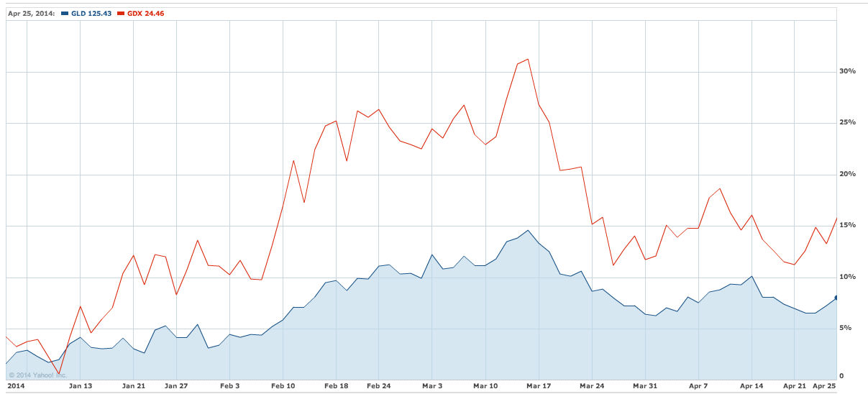Click the 10% y-axis label
The height and width of the screenshot is (394, 868).
(847, 278)
